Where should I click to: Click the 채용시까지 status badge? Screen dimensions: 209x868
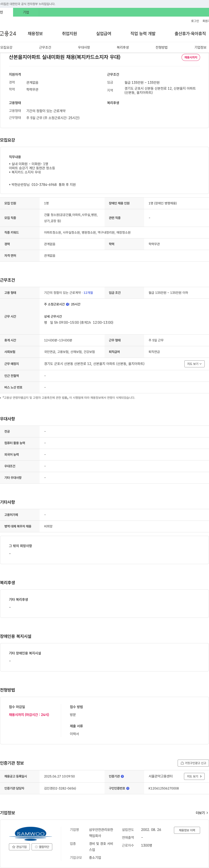[191, 57]
